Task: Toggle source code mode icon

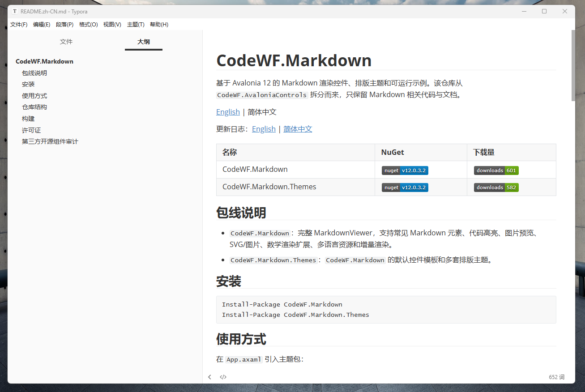Action: [223, 377]
